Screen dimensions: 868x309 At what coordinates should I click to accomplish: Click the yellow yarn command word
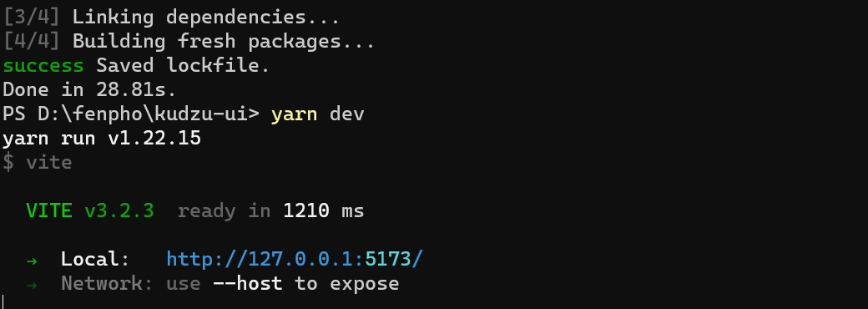pyautogui.click(x=294, y=114)
